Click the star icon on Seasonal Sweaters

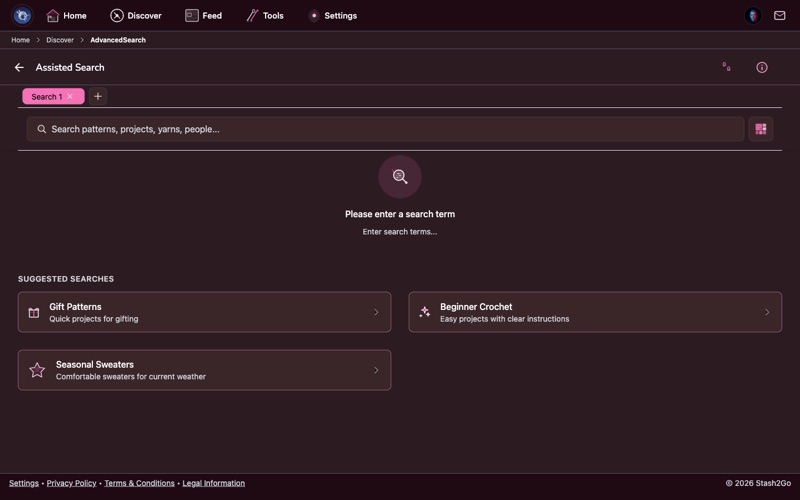pos(37,370)
